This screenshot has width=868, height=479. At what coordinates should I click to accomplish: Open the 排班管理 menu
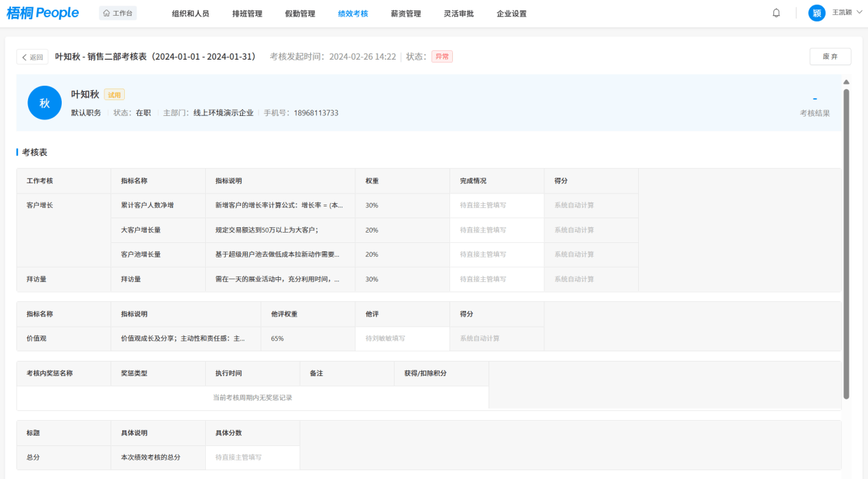click(247, 14)
